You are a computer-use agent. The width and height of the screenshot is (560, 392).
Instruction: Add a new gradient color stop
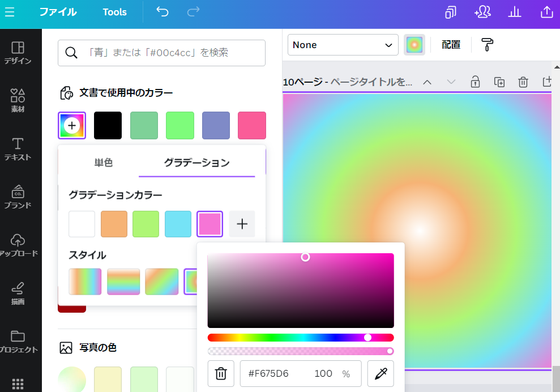pos(242,224)
